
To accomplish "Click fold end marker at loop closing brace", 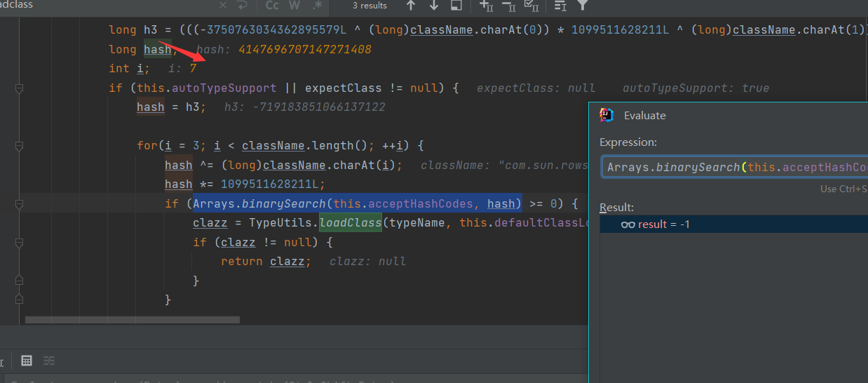I will tap(19, 300).
